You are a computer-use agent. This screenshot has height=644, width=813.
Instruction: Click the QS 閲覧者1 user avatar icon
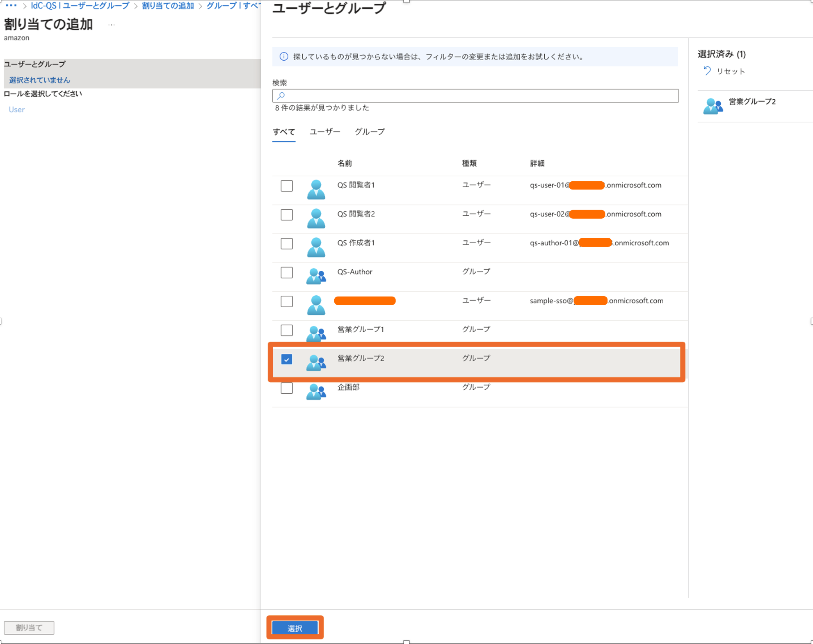click(316, 190)
